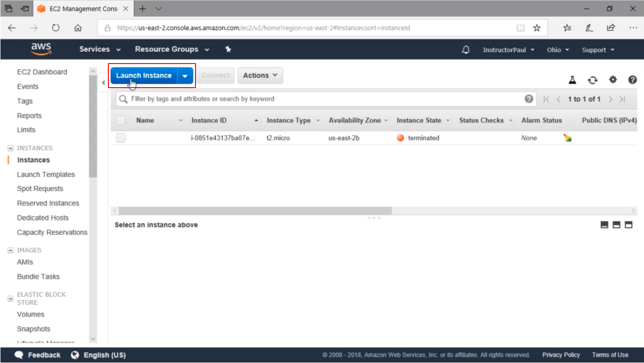
Task: Open EC2 Dashboard in sidebar
Action: pyautogui.click(x=42, y=72)
